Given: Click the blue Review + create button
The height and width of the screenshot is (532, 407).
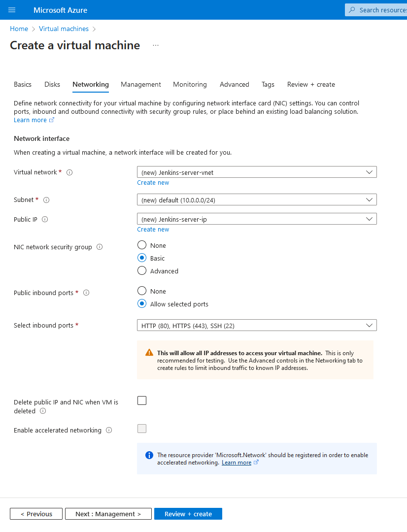Looking at the screenshot, I should pos(188,514).
